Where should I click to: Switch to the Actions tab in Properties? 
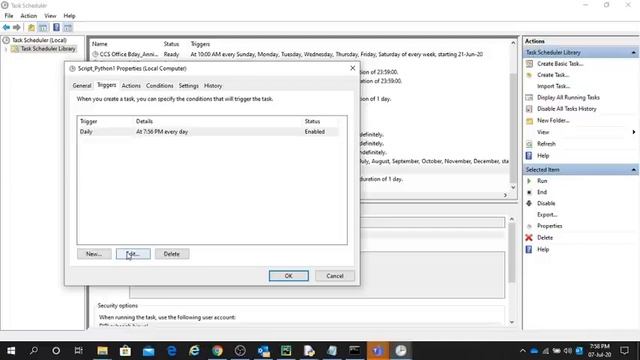coord(131,86)
